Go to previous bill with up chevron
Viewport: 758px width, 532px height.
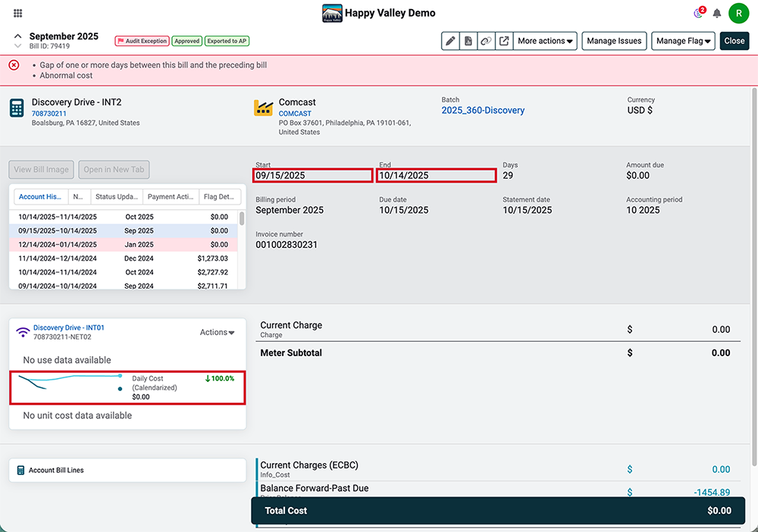(18, 36)
